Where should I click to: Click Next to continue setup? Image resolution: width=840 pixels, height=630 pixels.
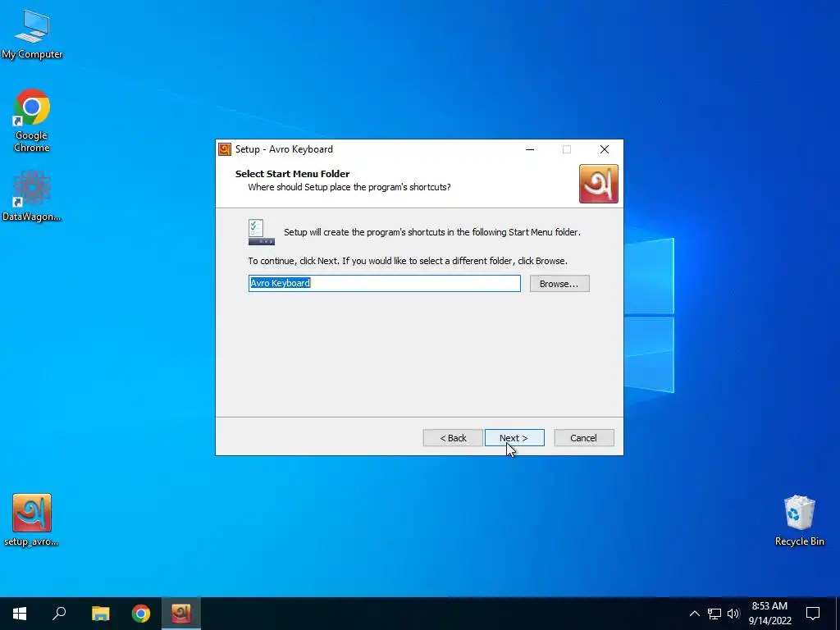[x=514, y=438]
